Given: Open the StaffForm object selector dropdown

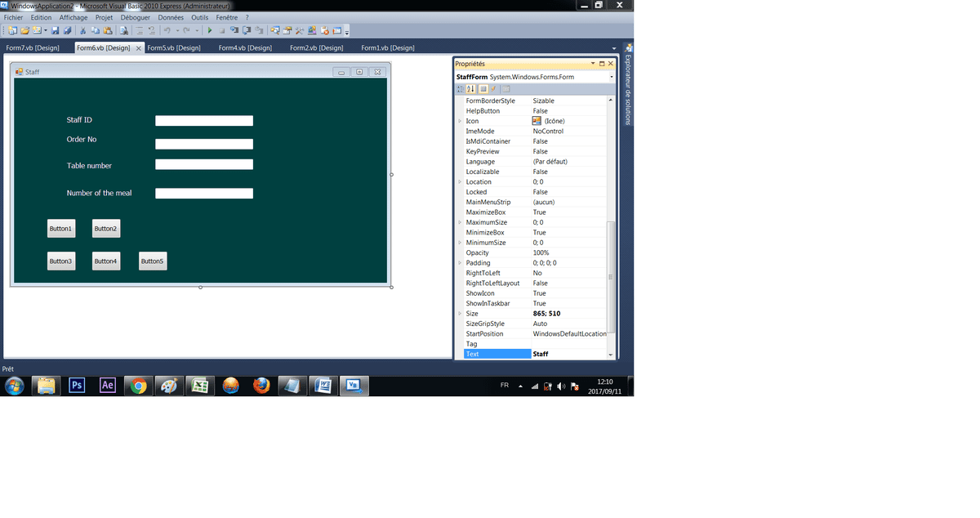Looking at the screenshot, I should pyautogui.click(x=611, y=78).
